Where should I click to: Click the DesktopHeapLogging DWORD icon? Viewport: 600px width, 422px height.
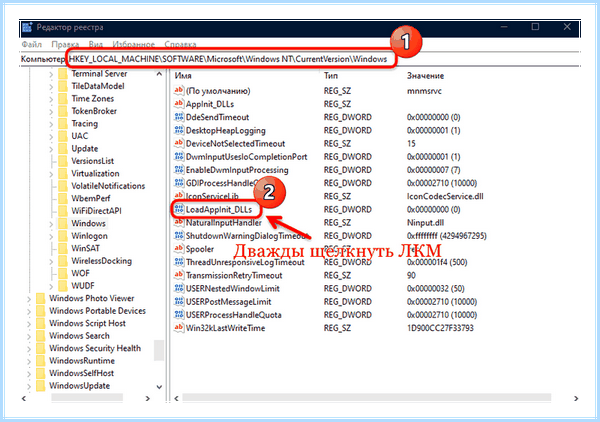[179, 130]
